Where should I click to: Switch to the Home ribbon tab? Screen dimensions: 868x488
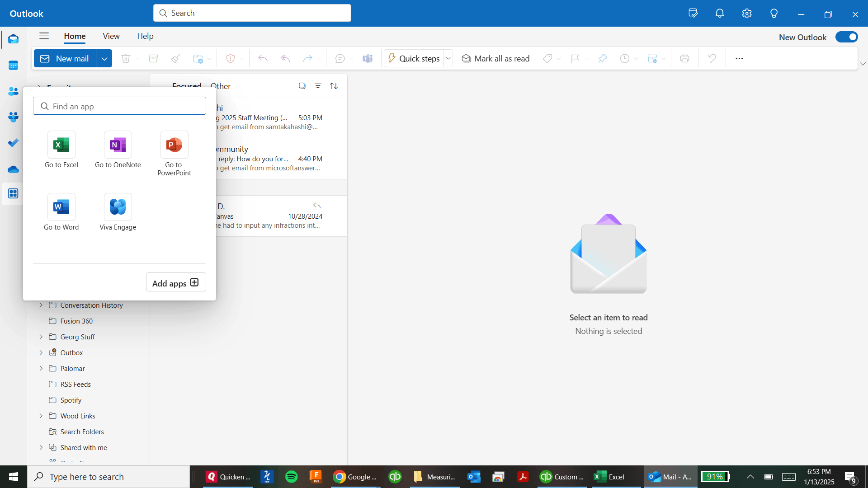tap(75, 36)
